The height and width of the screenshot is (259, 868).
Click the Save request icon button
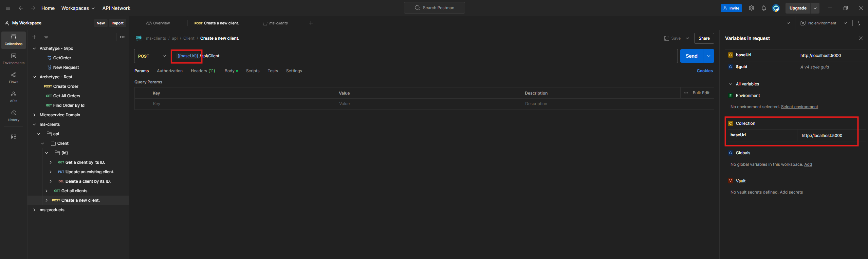tap(672, 38)
